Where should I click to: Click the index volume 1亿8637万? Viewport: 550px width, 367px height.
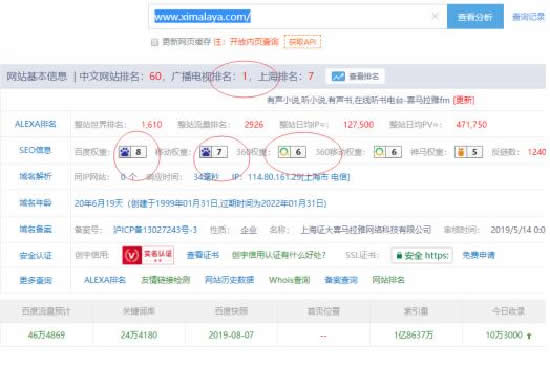414,335
